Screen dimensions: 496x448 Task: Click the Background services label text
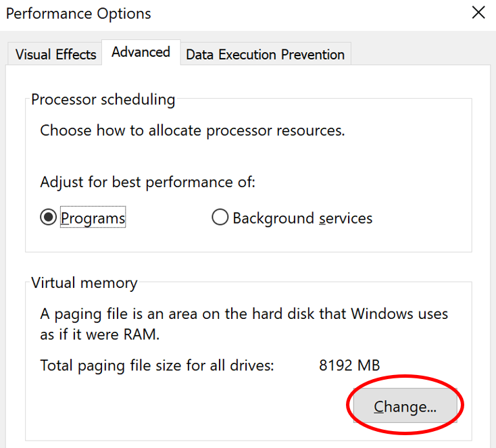pyautogui.click(x=302, y=218)
